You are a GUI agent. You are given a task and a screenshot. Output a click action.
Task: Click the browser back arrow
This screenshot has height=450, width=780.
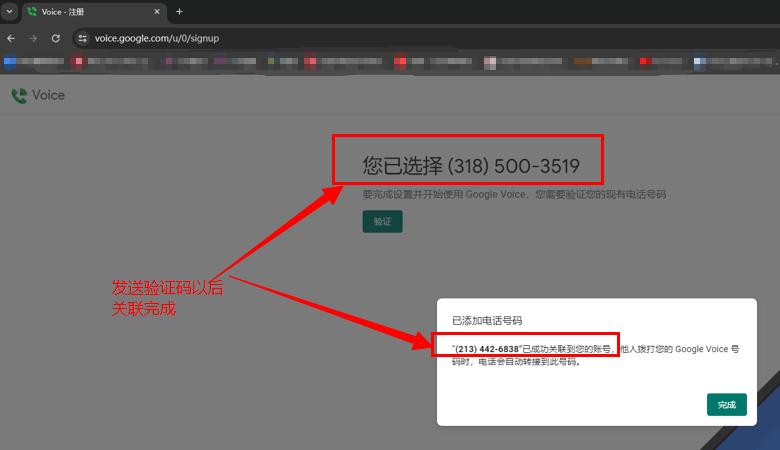coord(11,38)
